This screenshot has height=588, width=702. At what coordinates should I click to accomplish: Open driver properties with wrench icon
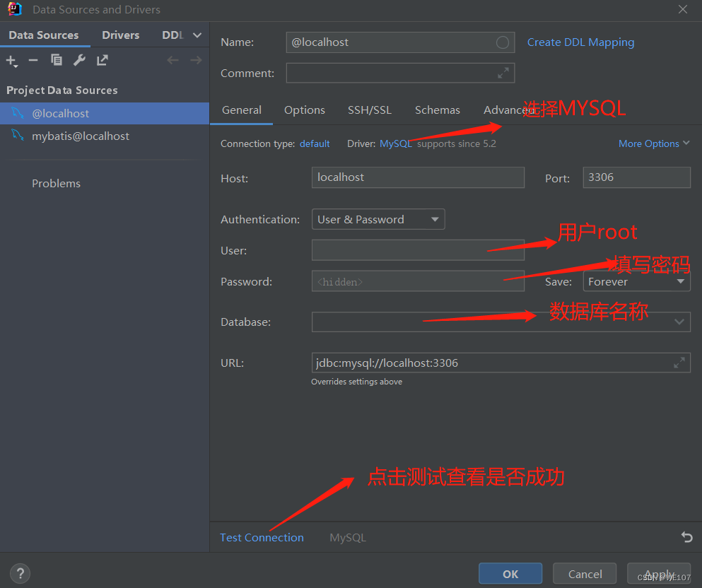[79, 60]
